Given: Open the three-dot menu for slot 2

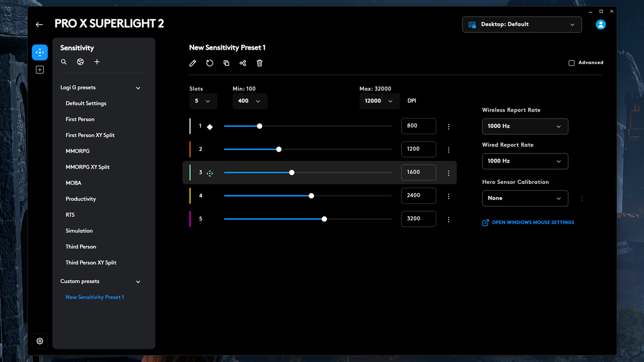Looking at the screenshot, I should pos(449,150).
